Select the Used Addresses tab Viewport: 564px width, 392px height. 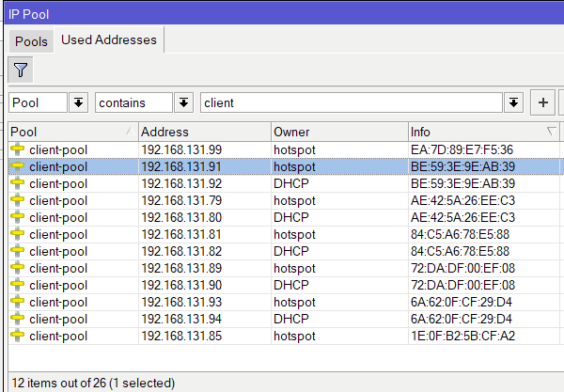pyautogui.click(x=108, y=40)
